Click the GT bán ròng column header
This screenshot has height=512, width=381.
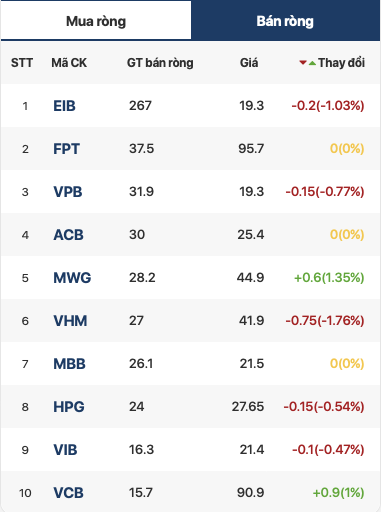[160, 63]
